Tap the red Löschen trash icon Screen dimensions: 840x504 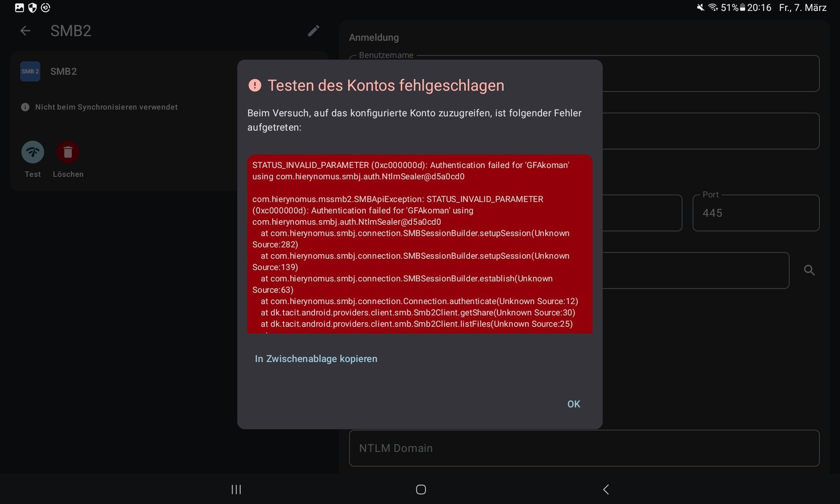[68, 152]
